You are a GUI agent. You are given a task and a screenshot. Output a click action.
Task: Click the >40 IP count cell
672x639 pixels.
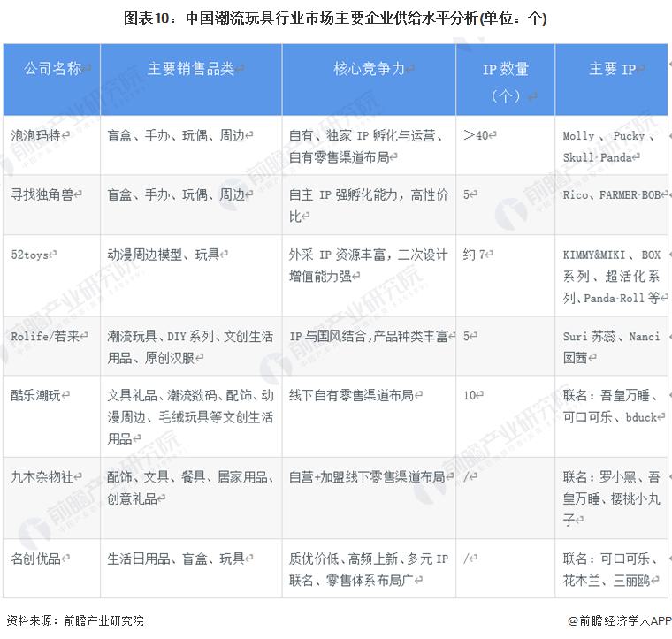[x=479, y=136]
